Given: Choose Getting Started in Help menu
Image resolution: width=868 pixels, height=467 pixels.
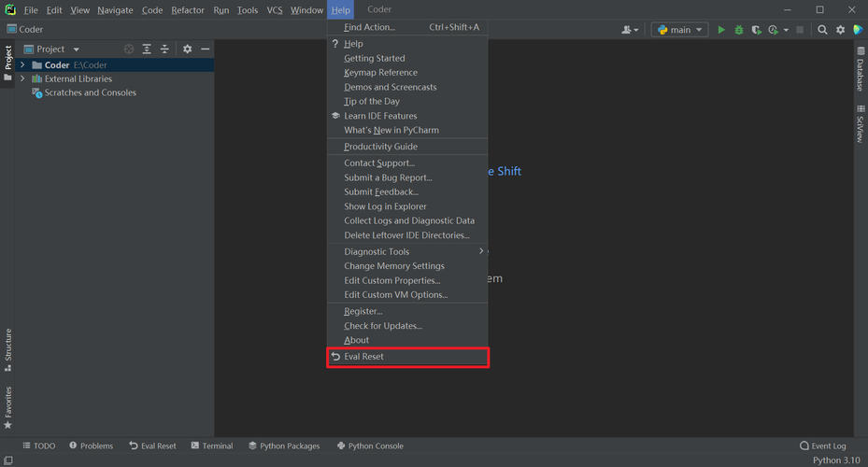Looking at the screenshot, I should tap(407, 58).
